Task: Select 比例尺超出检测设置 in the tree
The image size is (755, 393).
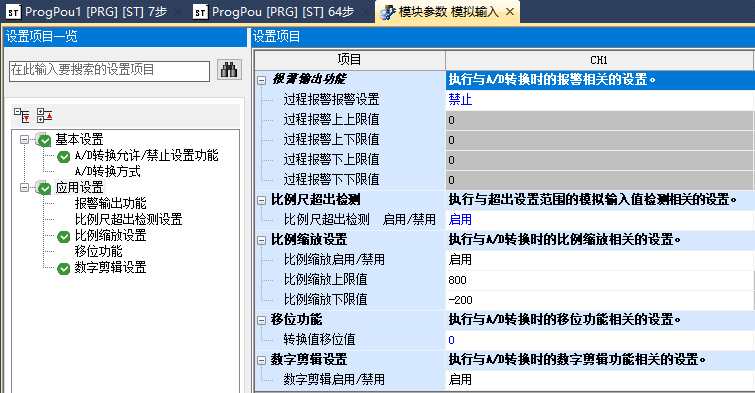Action: 129,219
